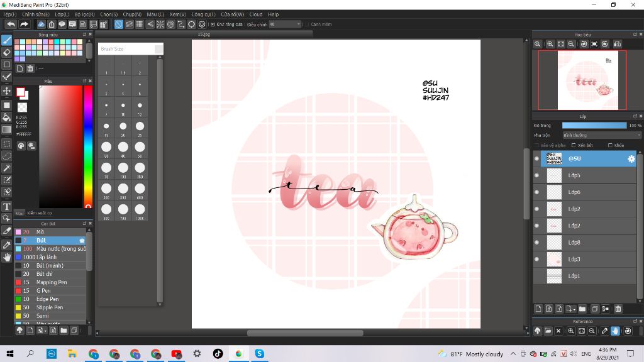
Task: Toggle the Khử răng cưa checkbox
Action: point(213,25)
